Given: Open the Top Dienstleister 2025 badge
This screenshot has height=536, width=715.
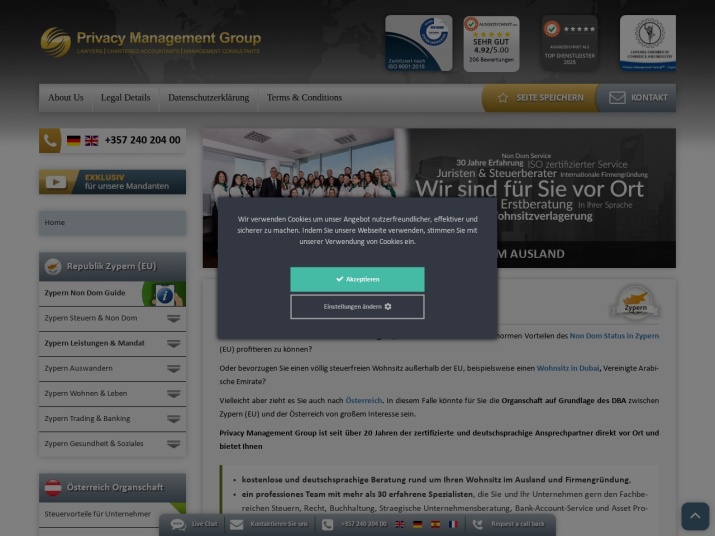Looking at the screenshot, I should (x=569, y=43).
